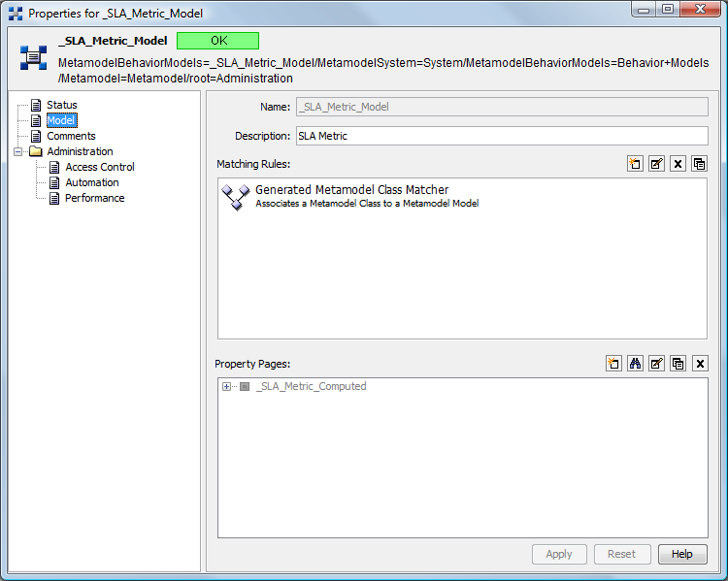The width and height of the screenshot is (728, 581).
Task: Click the MetamodelBehaviorModels path text
Action: (383, 71)
